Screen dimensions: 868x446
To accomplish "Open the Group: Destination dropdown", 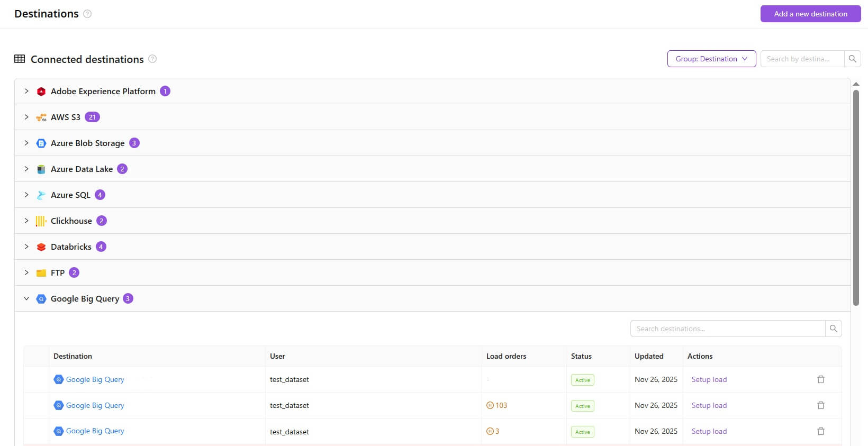I will [711, 59].
